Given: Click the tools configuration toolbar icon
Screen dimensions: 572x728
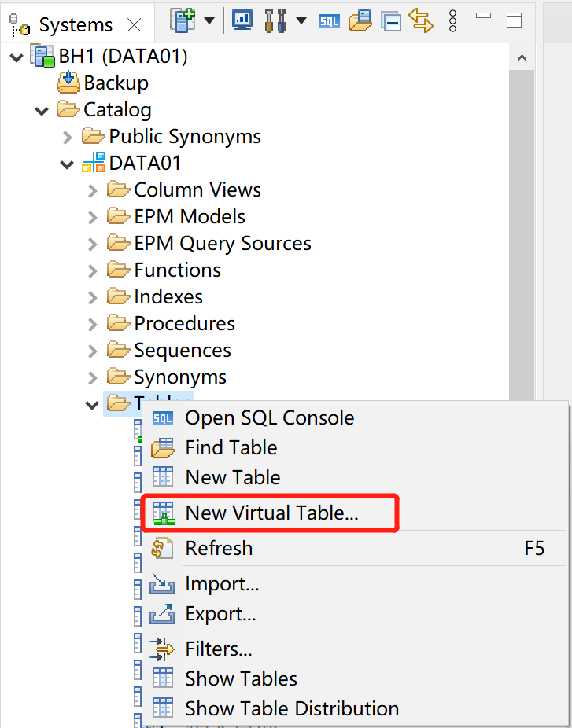Looking at the screenshot, I should [275, 20].
